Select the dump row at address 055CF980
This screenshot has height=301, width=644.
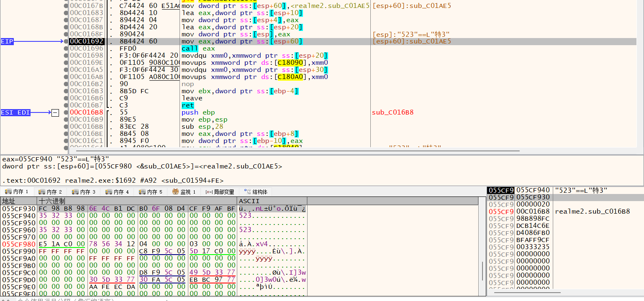(19, 244)
